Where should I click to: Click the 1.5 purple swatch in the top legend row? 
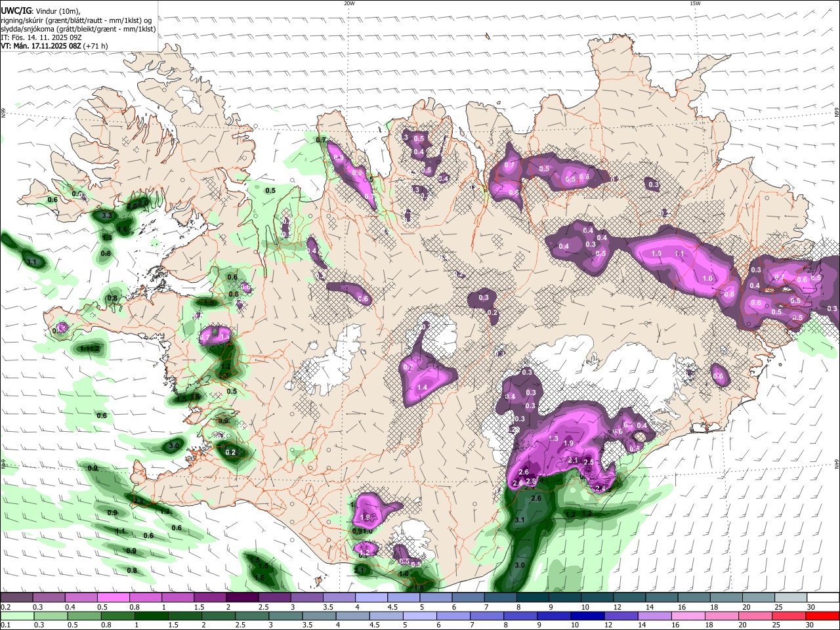pos(209,597)
